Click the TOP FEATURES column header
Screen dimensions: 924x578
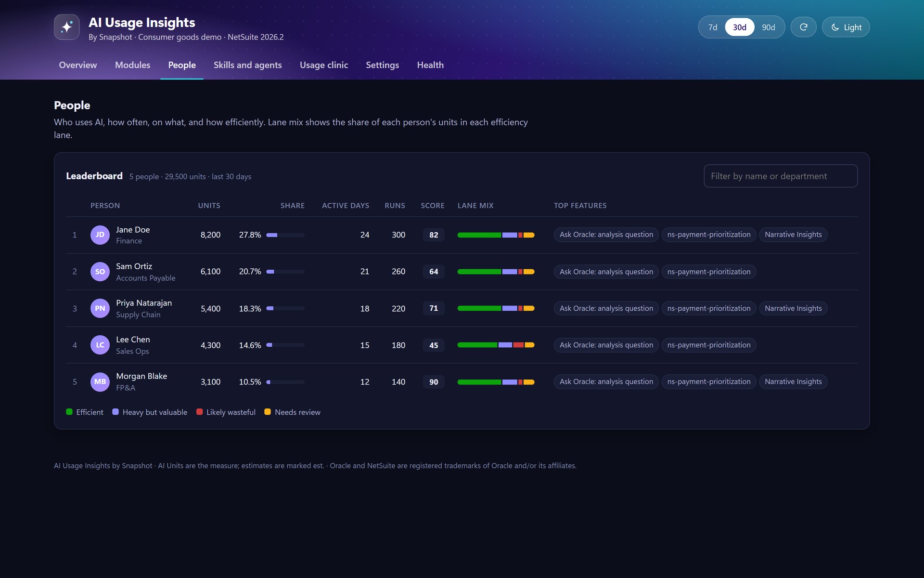(580, 205)
